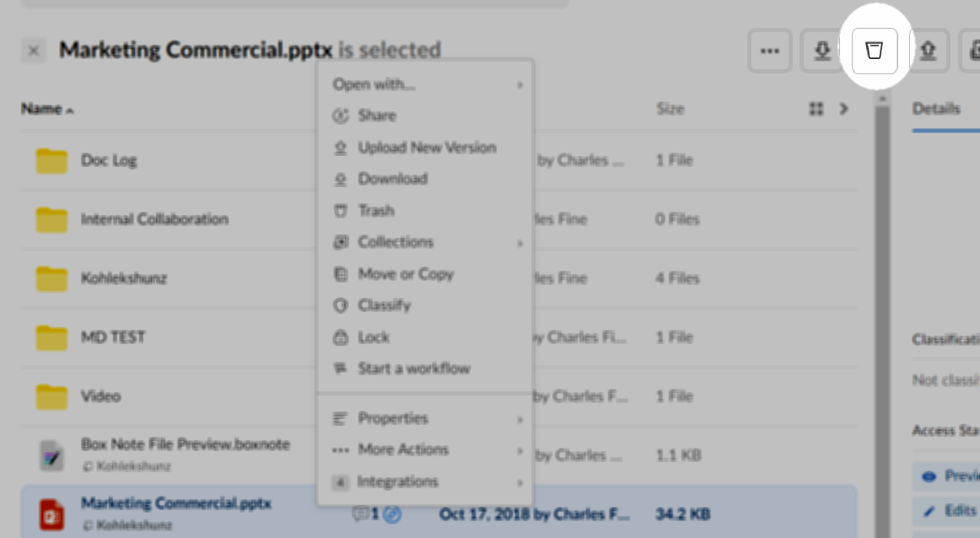Viewport: 980px width, 538px height.
Task: Choose Lock in the context menu
Action: tap(373, 337)
